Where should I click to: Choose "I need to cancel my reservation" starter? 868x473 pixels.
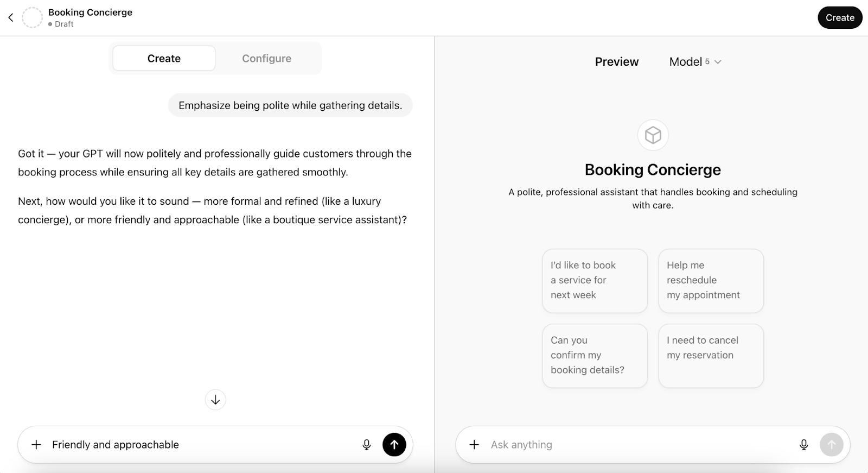[711, 356]
